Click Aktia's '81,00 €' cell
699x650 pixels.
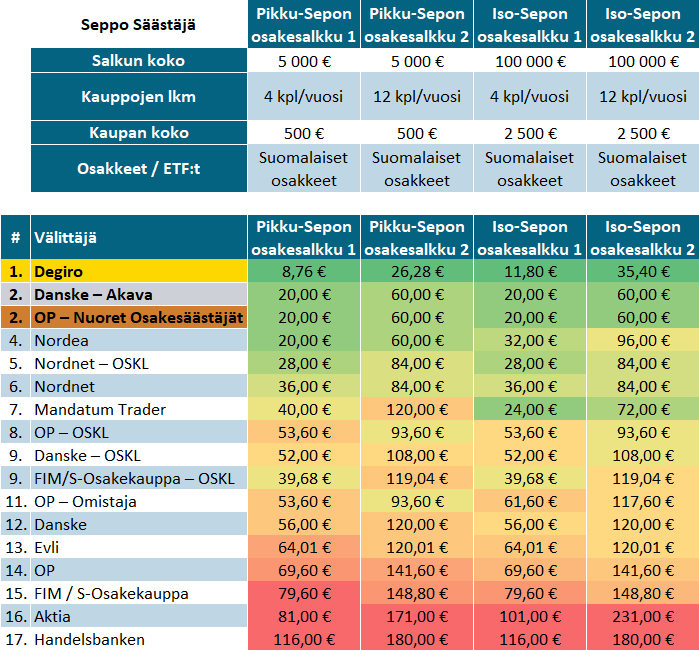coord(304,617)
